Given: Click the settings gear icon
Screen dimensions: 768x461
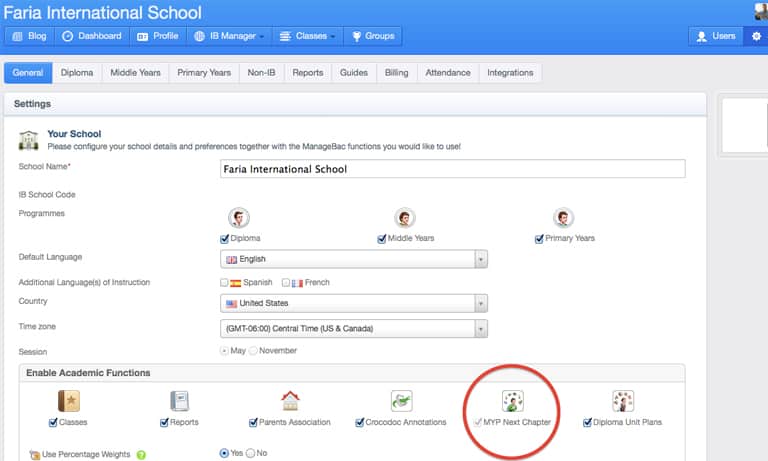Looking at the screenshot, I should (x=756, y=36).
